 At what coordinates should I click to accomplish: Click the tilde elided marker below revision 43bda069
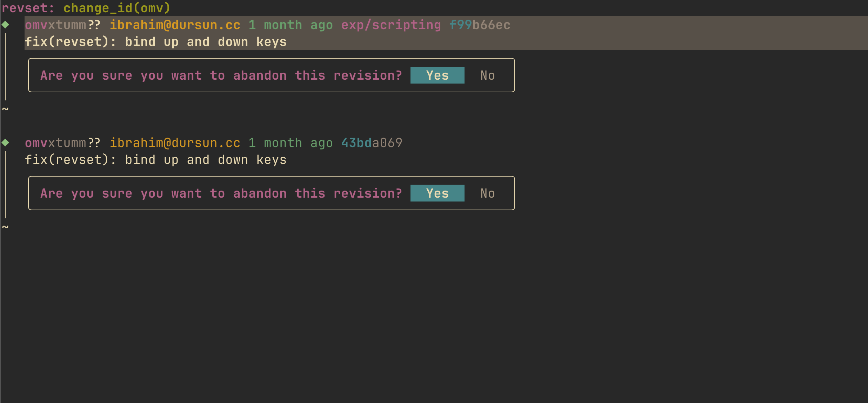pyautogui.click(x=5, y=227)
